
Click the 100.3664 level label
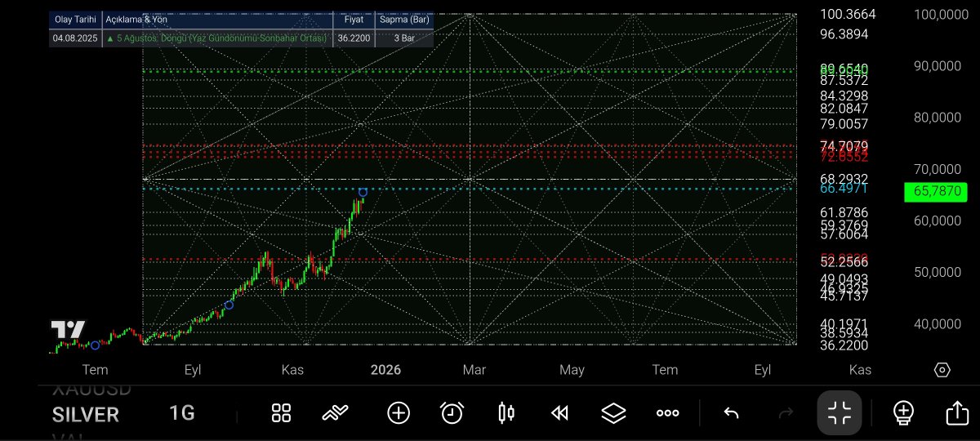click(848, 14)
